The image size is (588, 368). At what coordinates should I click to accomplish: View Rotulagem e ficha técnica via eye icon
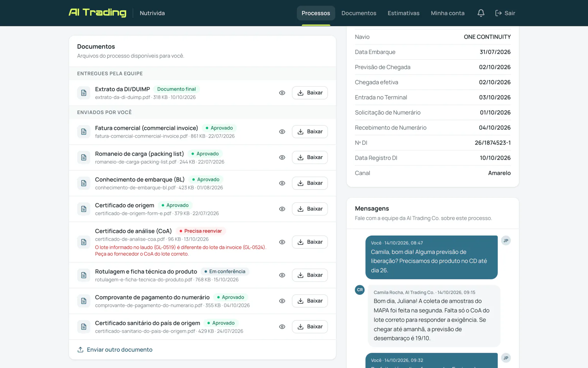tap(282, 275)
